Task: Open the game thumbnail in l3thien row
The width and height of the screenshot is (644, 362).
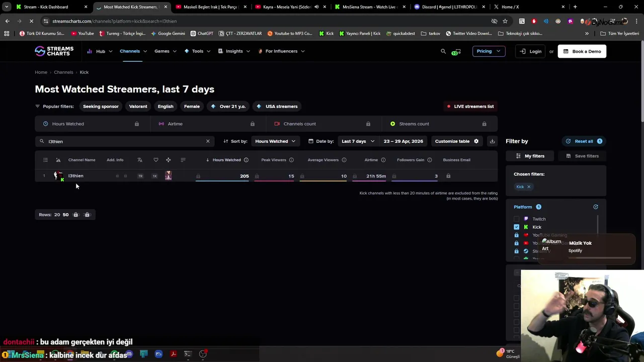Action: [168, 176]
